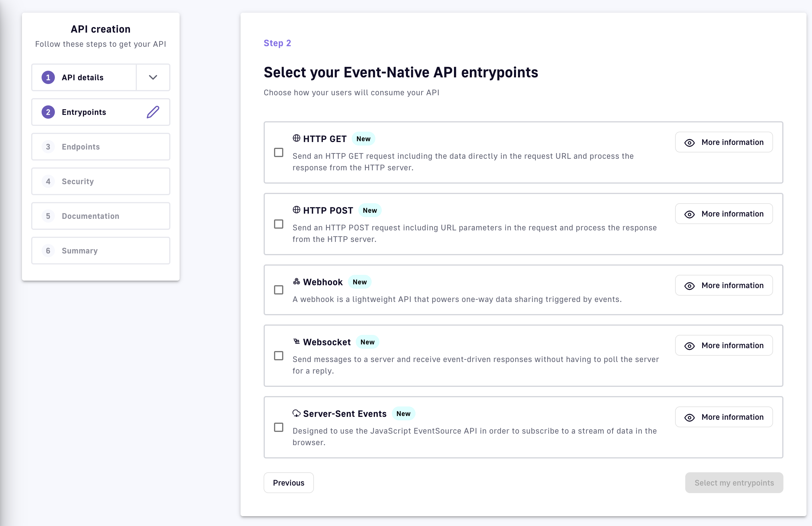Image resolution: width=812 pixels, height=526 pixels.
Task: Click the Server-Sent Events cloud icon
Action: tap(296, 413)
